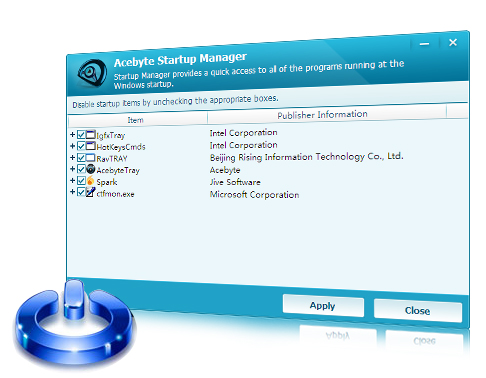Uncheck the IgfxTray startup checkbox
The height and width of the screenshot is (378, 486).
(x=81, y=135)
